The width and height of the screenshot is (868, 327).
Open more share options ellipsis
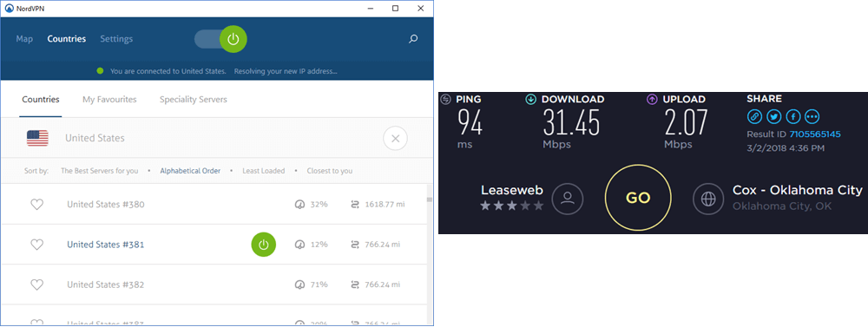812,117
